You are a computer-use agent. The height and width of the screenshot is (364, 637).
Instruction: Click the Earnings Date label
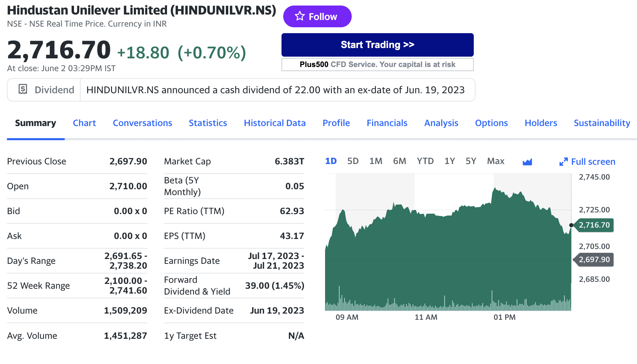192,261
